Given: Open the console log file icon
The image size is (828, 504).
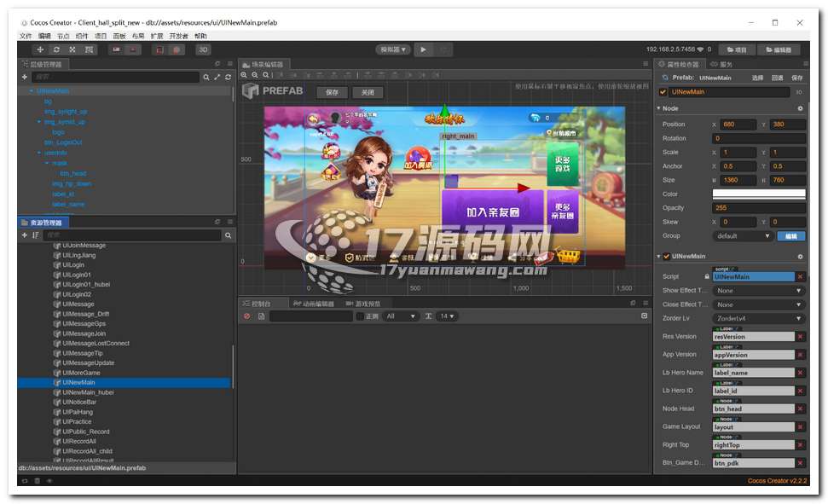Looking at the screenshot, I should pos(262,316).
